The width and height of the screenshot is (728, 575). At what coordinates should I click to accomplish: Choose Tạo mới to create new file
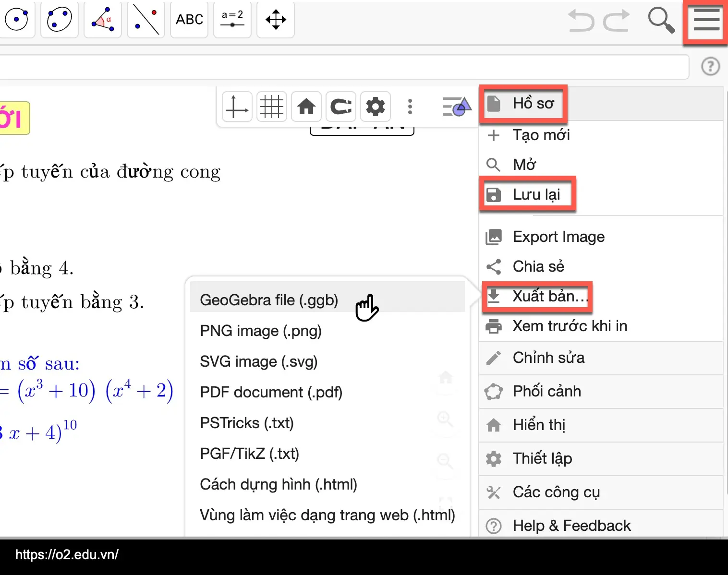[x=601, y=135]
